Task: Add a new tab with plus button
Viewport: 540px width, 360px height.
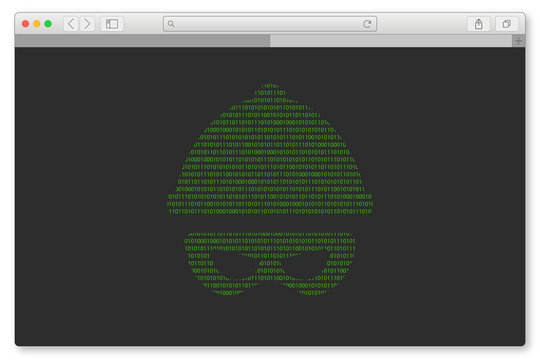Action: pyautogui.click(x=519, y=41)
